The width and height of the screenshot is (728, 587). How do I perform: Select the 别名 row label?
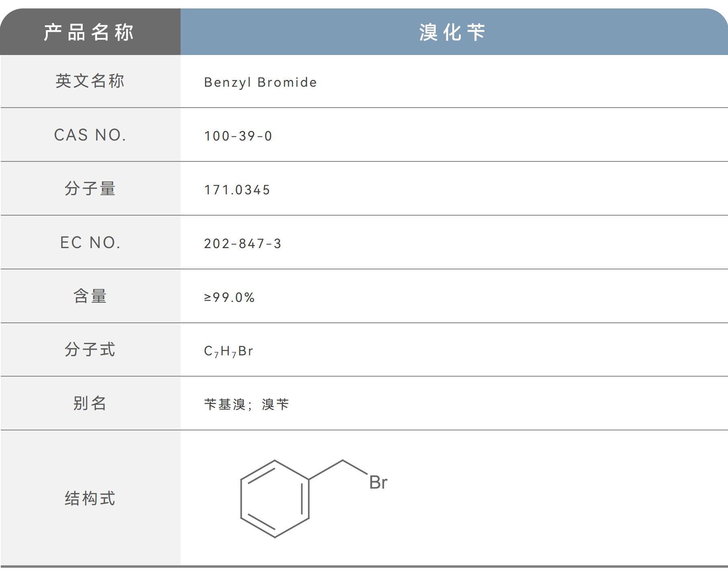click(x=90, y=403)
